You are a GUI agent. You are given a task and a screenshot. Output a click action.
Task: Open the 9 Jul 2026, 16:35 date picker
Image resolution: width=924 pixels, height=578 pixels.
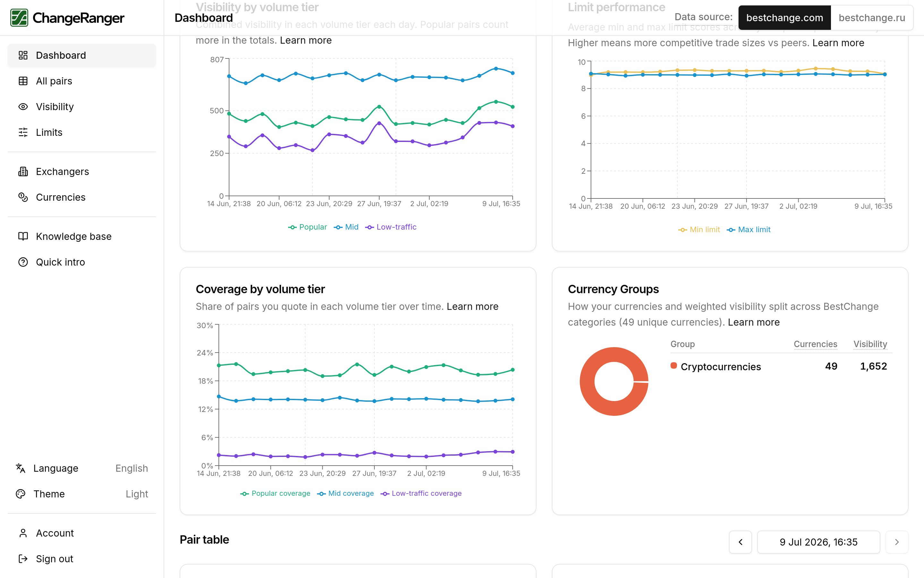click(x=818, y=542)
